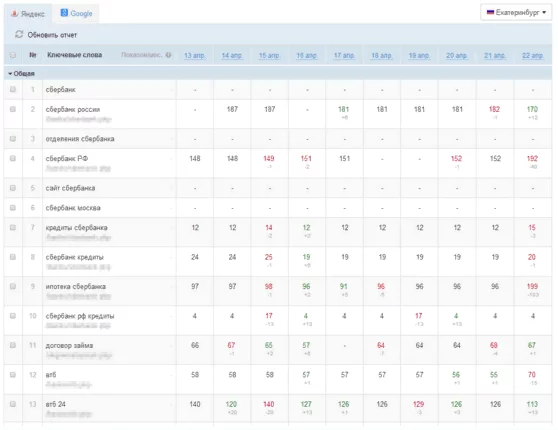Check the box for сбербанк россии row
558x430 pixels.
click(13, 109)
